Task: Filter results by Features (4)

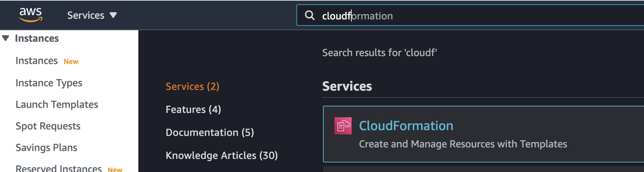Action: (193, 110)
